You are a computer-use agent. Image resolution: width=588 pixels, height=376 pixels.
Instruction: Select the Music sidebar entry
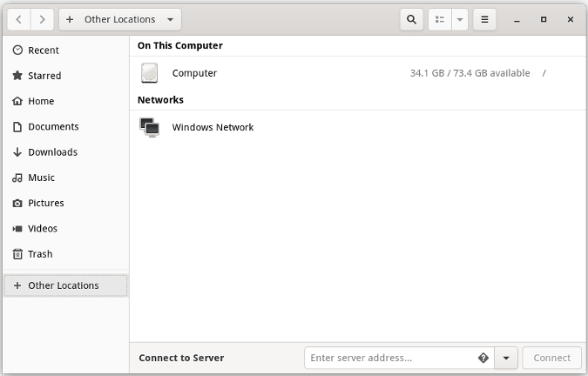click(41, 178)
